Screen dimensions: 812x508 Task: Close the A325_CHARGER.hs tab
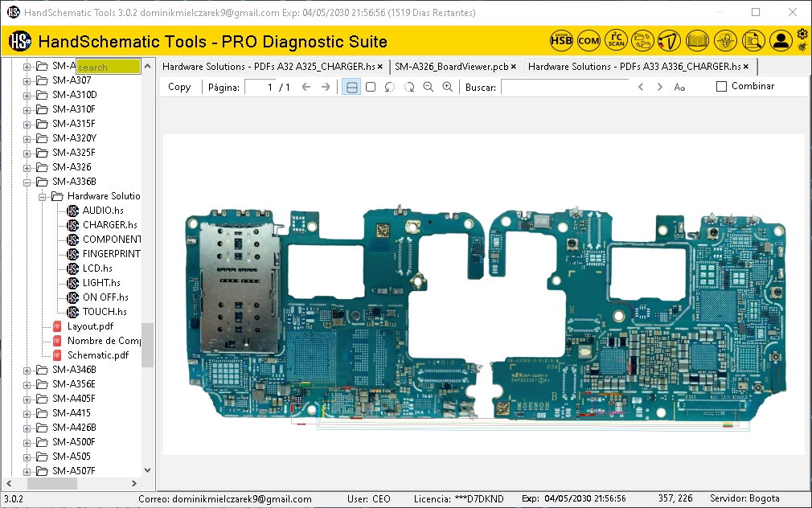[380, 67]
